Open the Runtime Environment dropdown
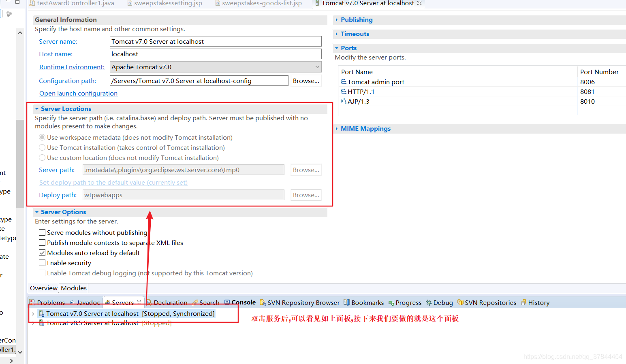Image resolution: width=626 pixels, height=364 pixels. [x=317, y=67]
